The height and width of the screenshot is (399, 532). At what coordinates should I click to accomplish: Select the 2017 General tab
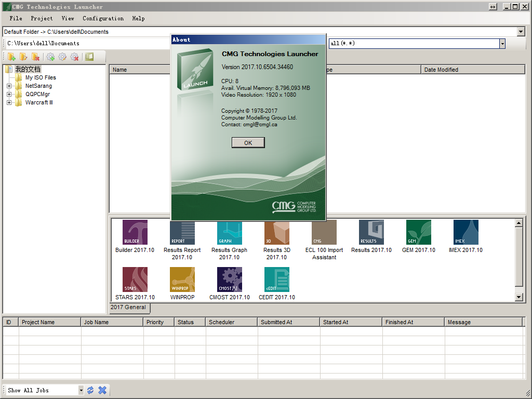click(129, 308)
